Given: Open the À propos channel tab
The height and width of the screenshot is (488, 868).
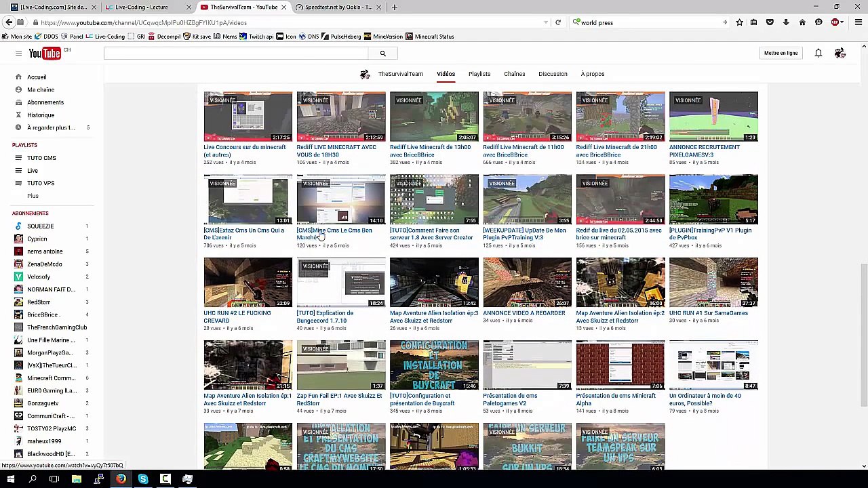Looking at the screenshot, I should pyautogui.click(x=593, y=74).
